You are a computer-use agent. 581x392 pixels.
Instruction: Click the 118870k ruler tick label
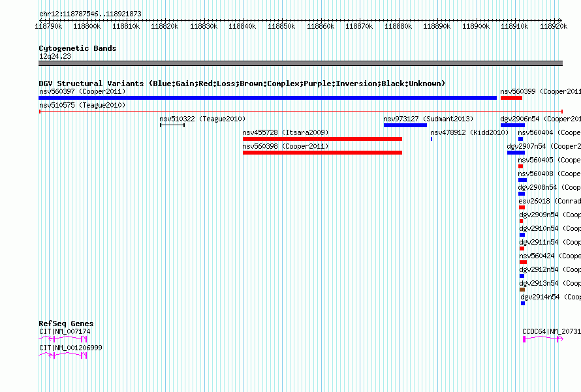point(359,26)
